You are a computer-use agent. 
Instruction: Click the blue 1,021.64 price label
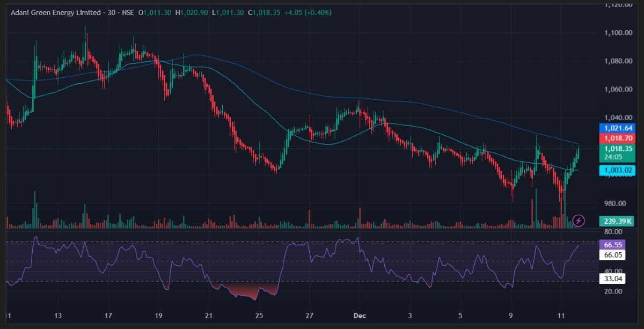pyautogui.click(x=618, y=128)
